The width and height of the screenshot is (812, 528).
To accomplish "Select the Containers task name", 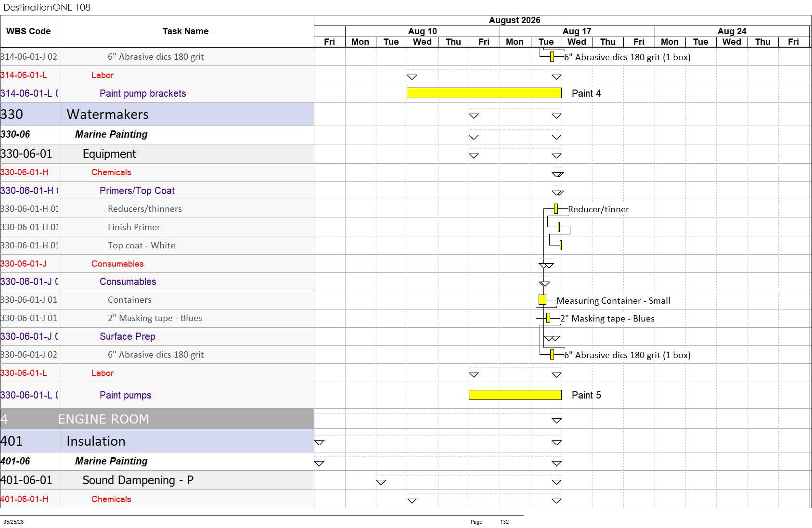I will [129, 300].
